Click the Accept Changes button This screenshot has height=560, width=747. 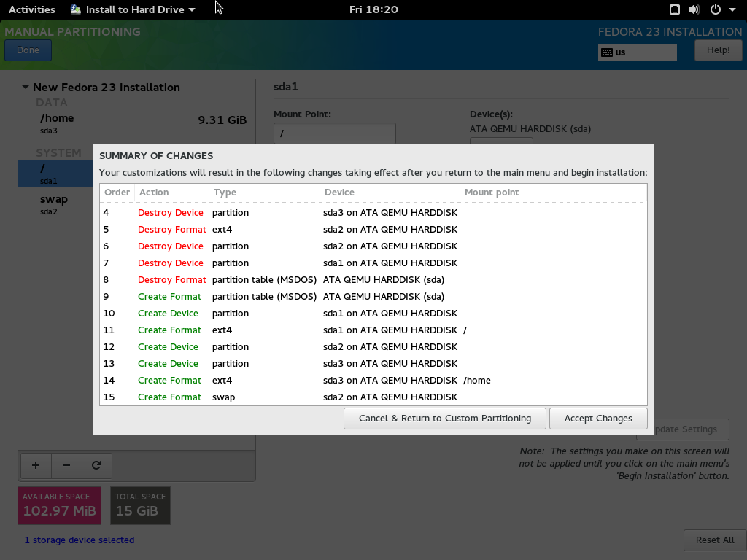click(598, 418)
